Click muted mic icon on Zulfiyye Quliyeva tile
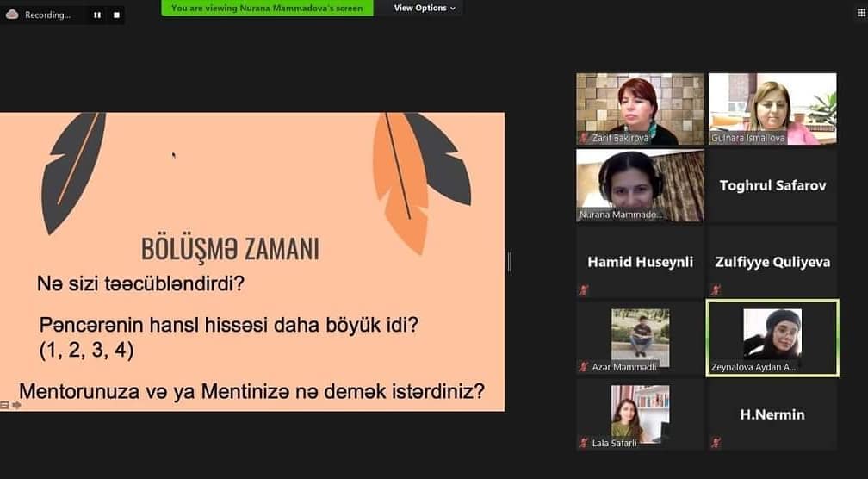 716,290
